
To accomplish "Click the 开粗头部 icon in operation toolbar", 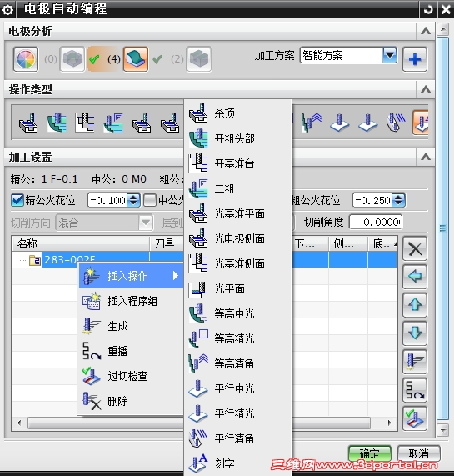I will 57,123.
